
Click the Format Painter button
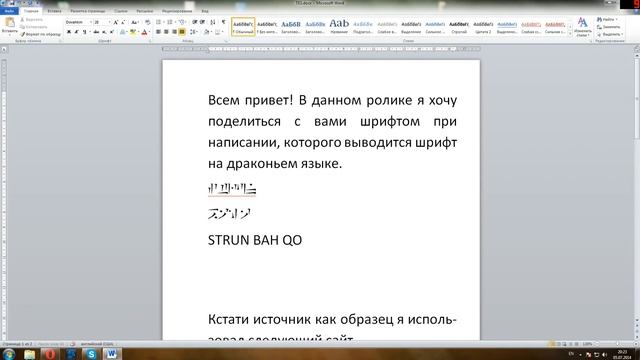click(40, 34)
